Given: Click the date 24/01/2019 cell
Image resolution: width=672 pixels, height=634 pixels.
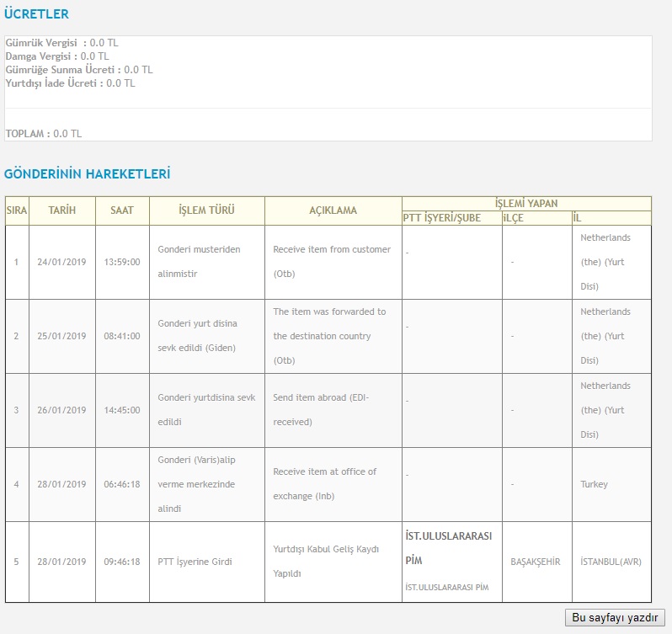Looking at the screenshot, I should 61,262.
